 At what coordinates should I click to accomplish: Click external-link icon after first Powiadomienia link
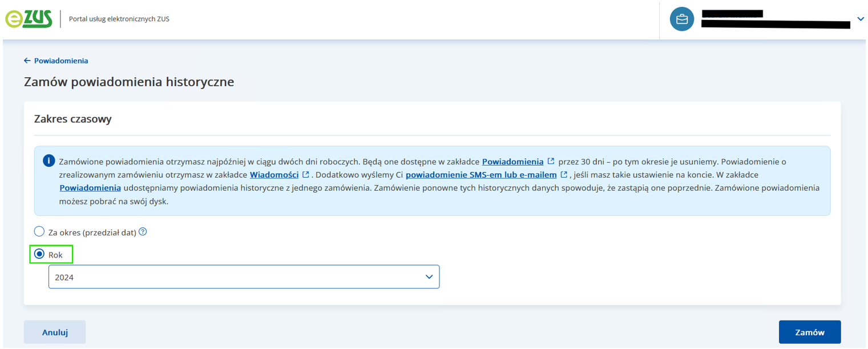coord(551,161)
